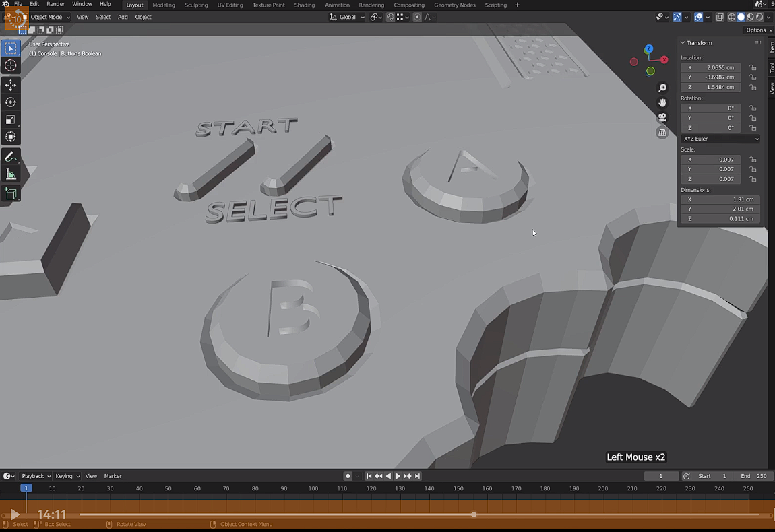Screen dimensions: 775x532
Task: Toggle lock on Scale Z
Action: [x=752, y=179]
